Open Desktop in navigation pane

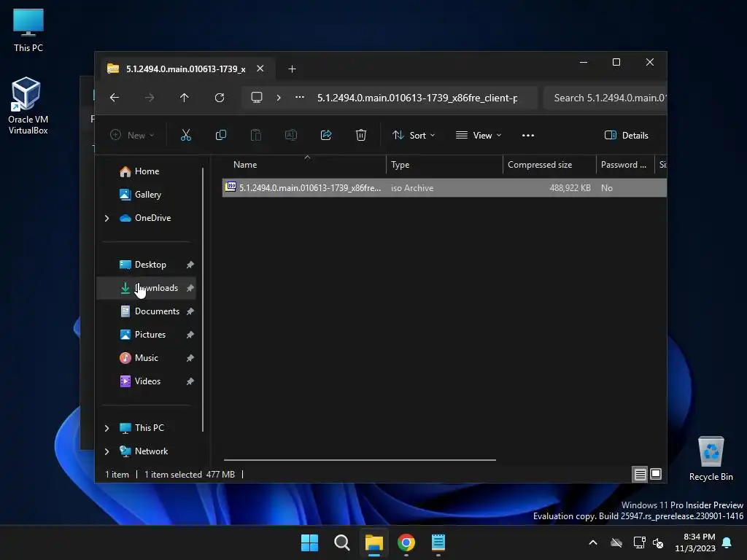click(146, 265)
